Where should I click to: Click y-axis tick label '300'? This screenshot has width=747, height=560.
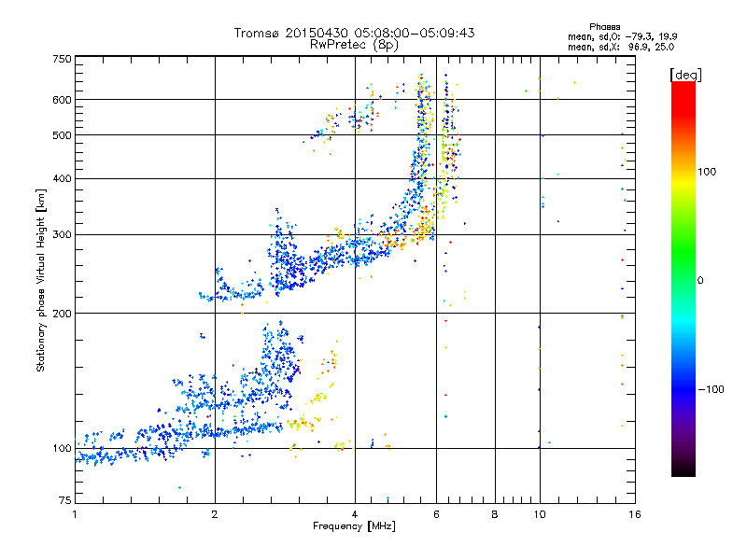click(62, 235)
